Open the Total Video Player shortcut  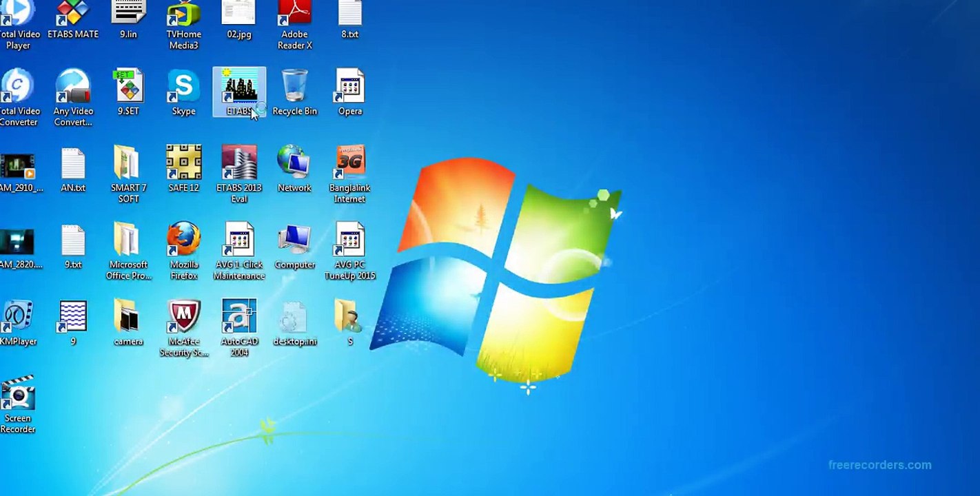point(19,25)
